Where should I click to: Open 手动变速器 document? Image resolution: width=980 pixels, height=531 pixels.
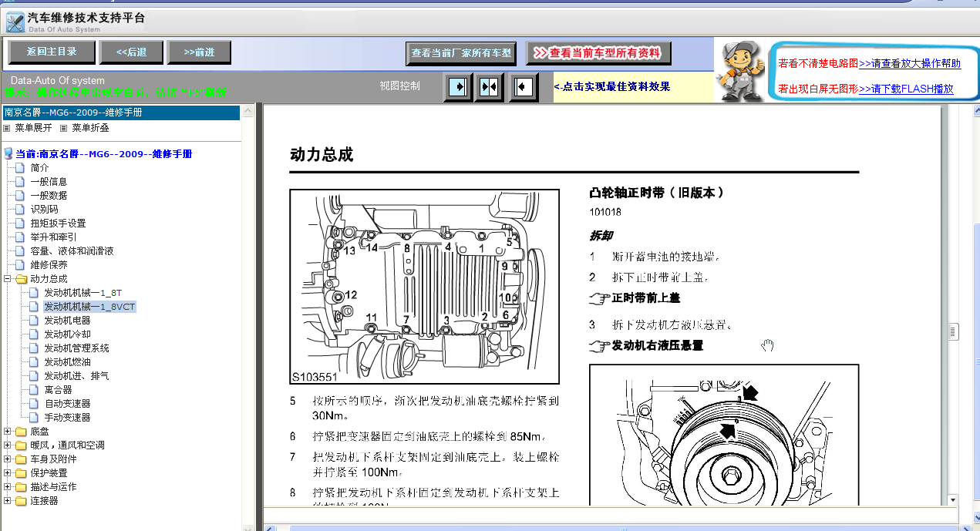[x=67, y=418]
